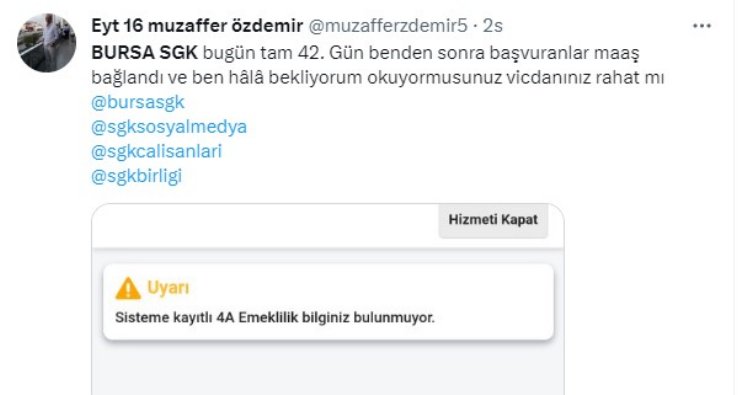Image resolution: width=750 pixels, height=395 pixels.
Task: Select the BURSA SGK bold text
Action: (x=144, y=53)
